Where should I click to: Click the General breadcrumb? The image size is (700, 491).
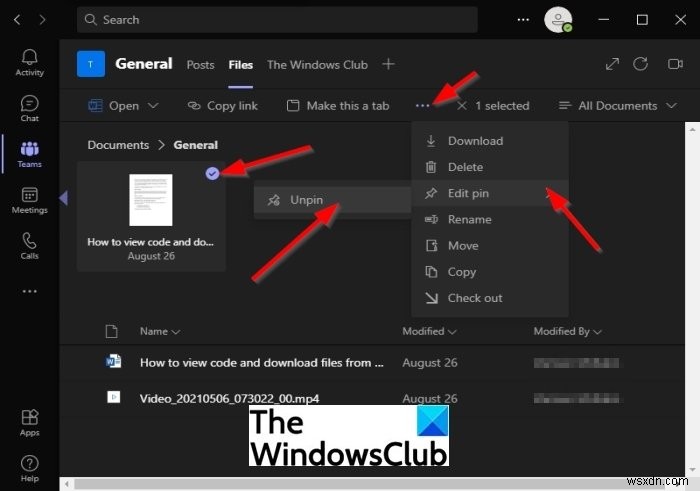196,145
